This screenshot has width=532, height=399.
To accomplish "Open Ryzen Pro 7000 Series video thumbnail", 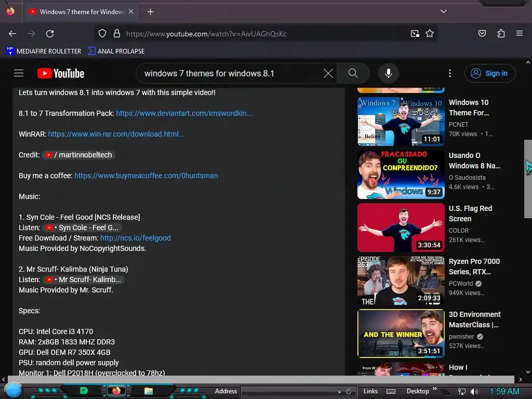I will [x=401, y=280].
